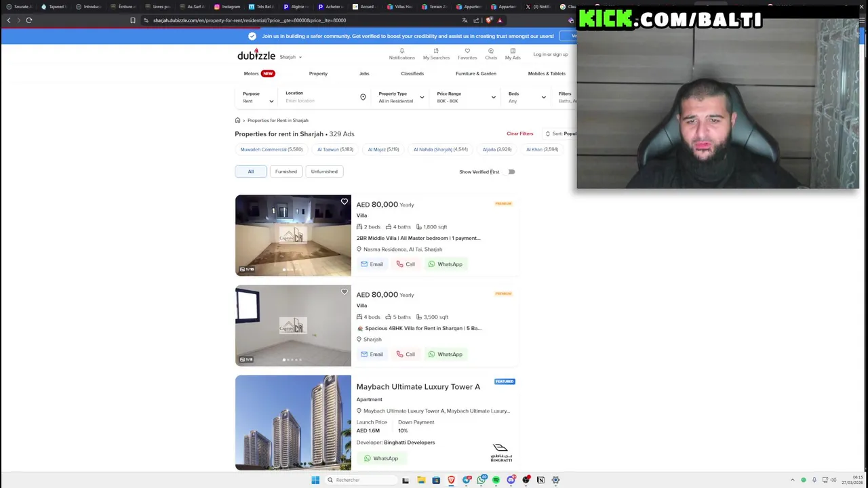Select the Unfurnished filter chip
The width and height of the screenshot is (868, 488).
324,171
